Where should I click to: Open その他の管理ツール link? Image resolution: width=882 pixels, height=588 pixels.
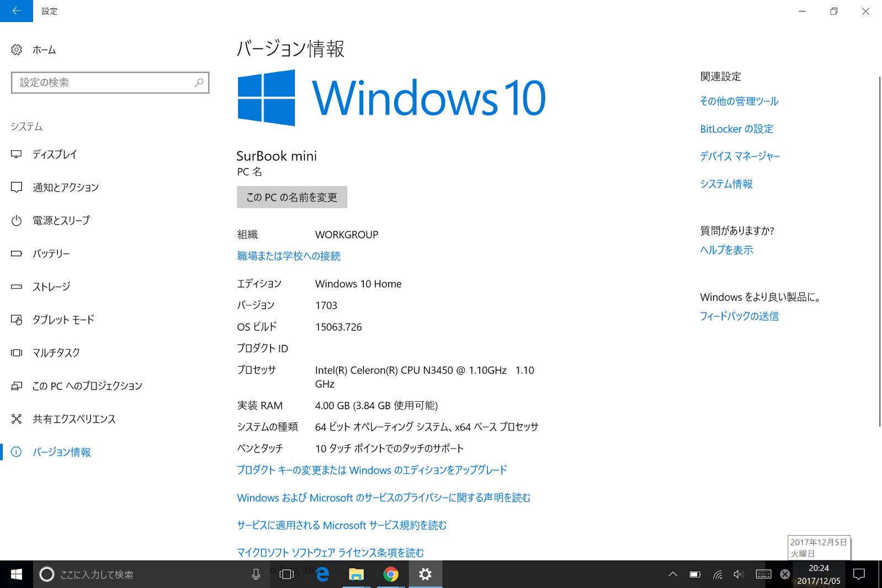739,101
